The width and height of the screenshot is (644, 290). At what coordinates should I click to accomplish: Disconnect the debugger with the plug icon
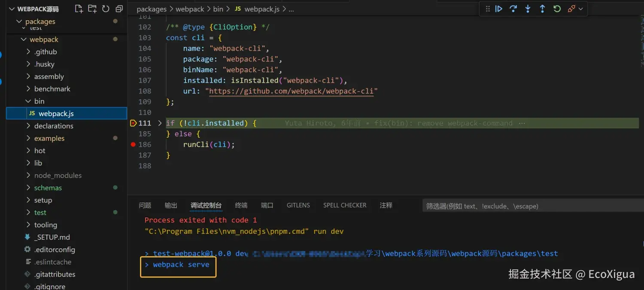click(571, 9)
